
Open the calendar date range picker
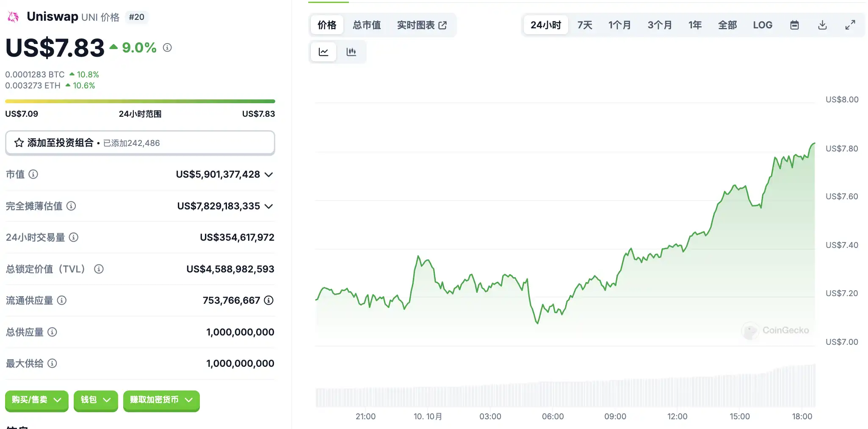[x=794, y=25]
